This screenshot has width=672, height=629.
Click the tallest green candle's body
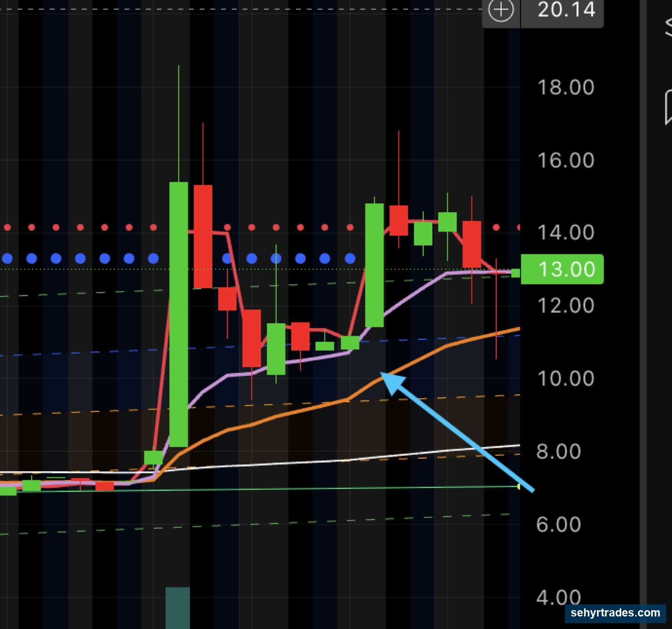[x=178, y=314]
